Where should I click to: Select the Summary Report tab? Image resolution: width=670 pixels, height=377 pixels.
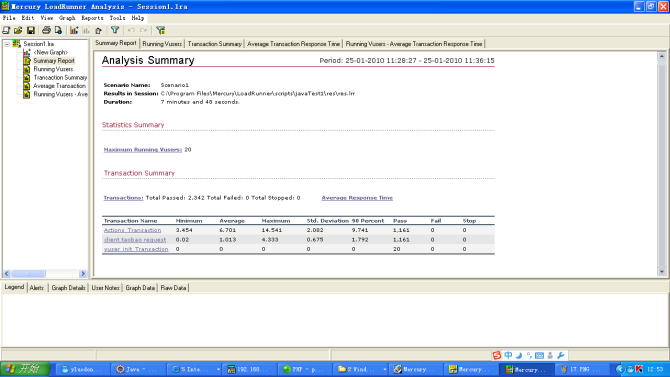[116, 43]
